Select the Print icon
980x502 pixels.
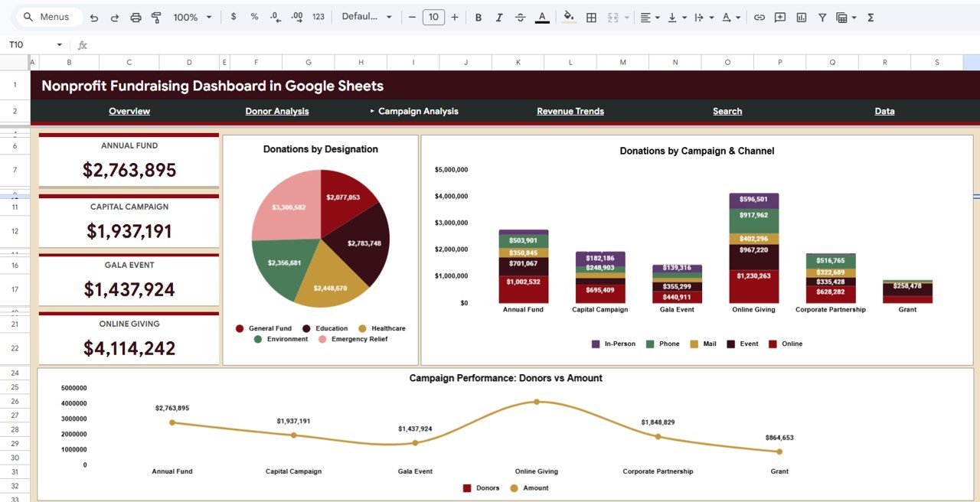136,16
